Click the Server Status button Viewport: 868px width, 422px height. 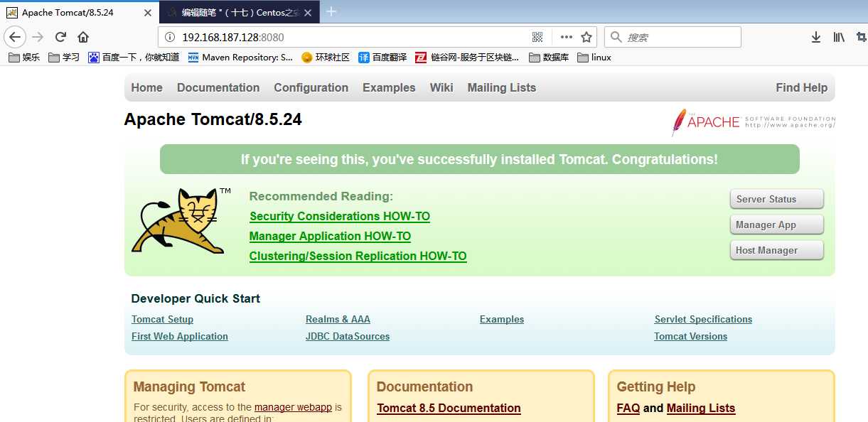[x=777, y=199]
